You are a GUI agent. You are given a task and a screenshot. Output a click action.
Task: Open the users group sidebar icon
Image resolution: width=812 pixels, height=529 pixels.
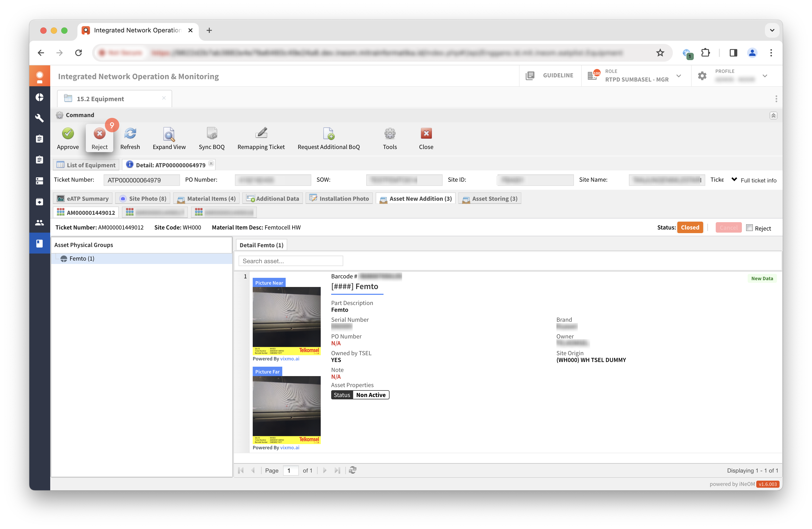40,222
